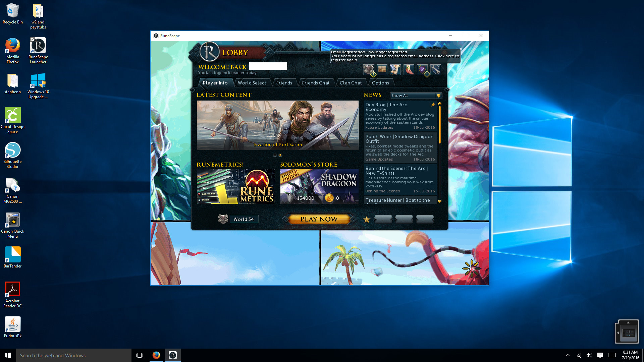Open Recycle Bin on the desktop
The image size is (644, 362).
point(13,14)
